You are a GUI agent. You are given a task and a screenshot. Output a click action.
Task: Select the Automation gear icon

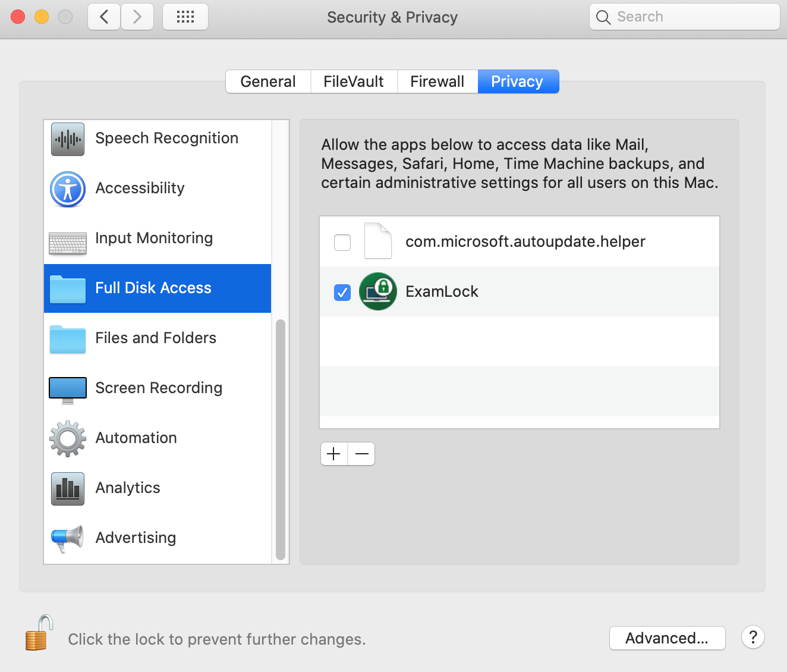pyautogui.click(x=68, y=439)
